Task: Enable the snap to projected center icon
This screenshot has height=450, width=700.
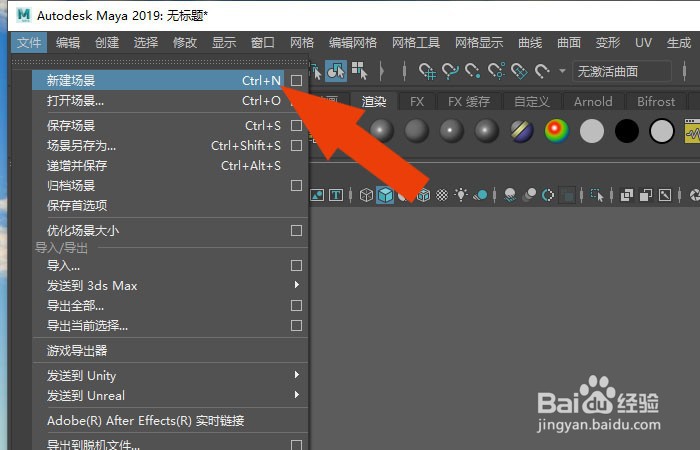Action: click(x=496, y=71)
